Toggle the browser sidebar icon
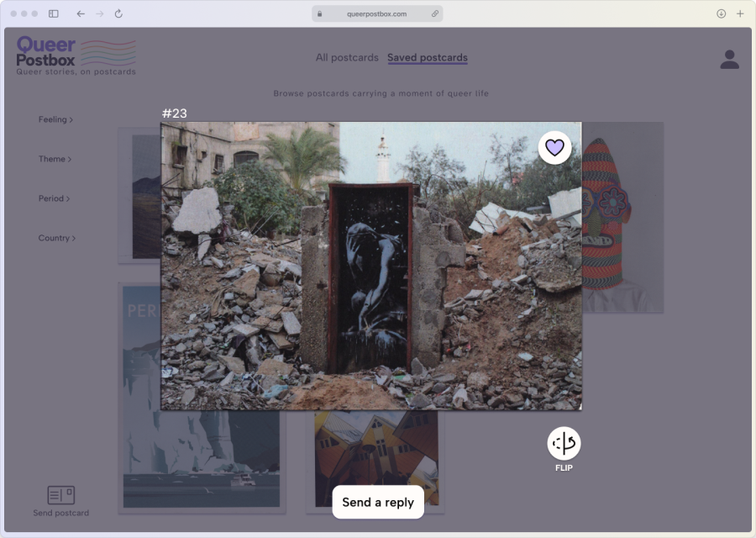The width and height of the screenshot is (756, 538). click(x=54, y=14)
